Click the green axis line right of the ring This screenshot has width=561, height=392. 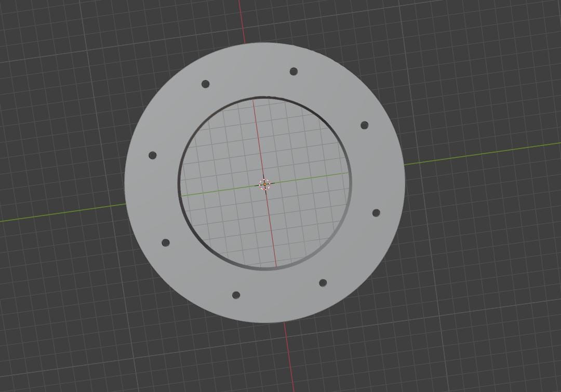[483, 154]
